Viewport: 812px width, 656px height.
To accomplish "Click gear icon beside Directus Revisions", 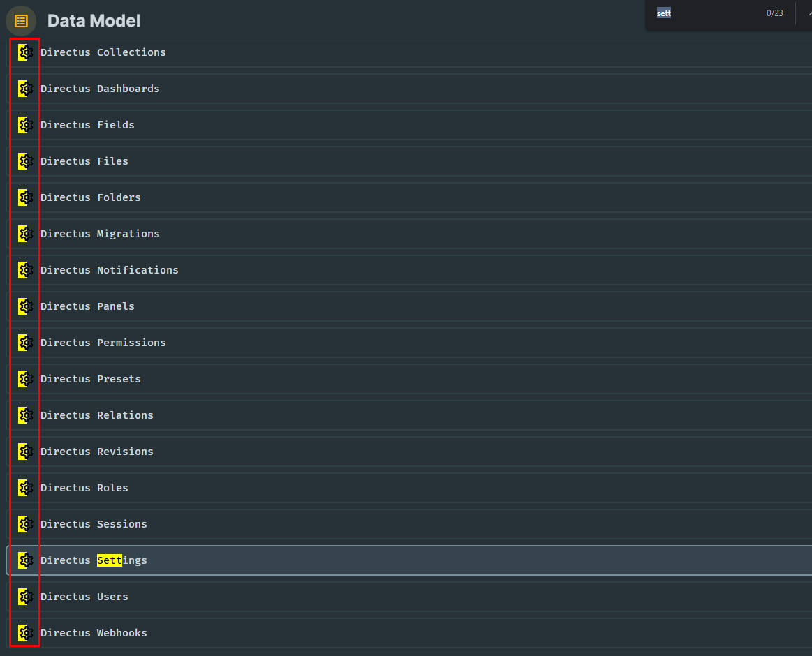I will [25, 451].
